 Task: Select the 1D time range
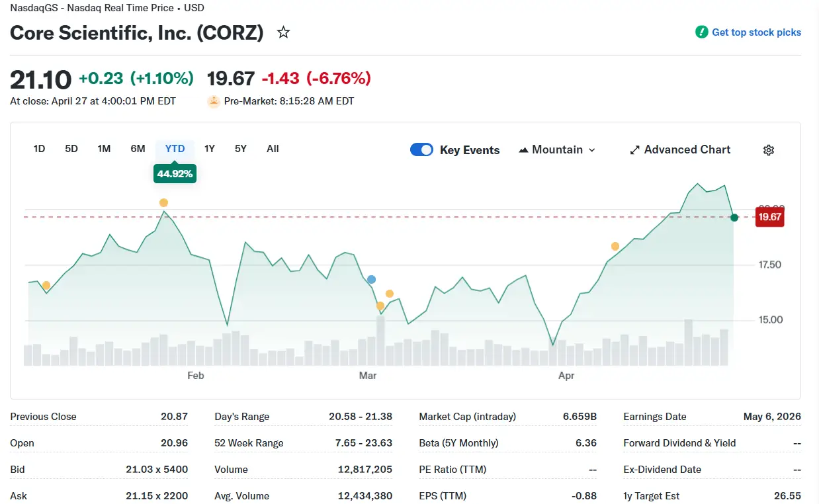click(39, 149)
